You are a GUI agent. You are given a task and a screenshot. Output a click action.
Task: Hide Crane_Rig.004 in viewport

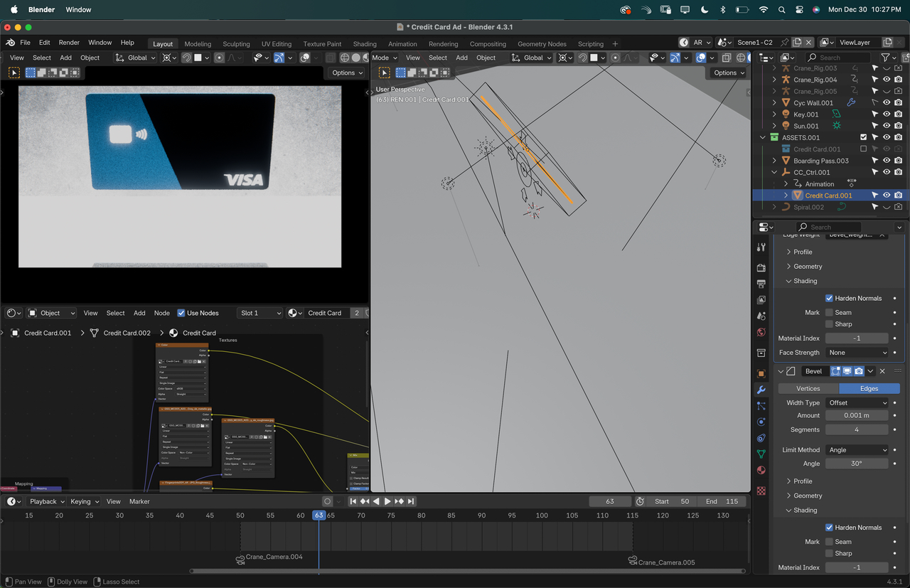point(887,80)
